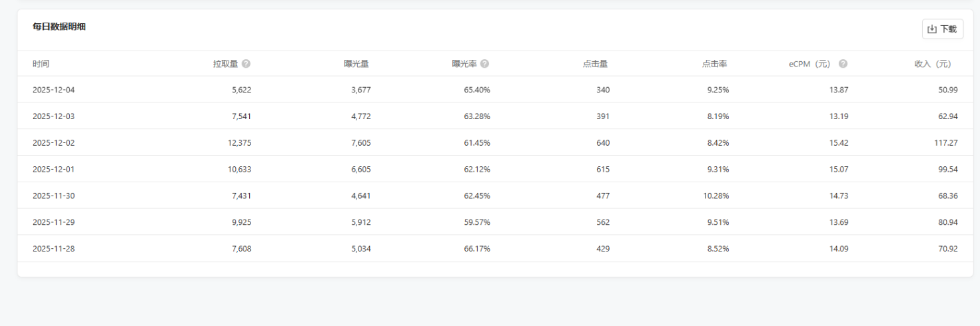
Task: Click the 7,605 impressions cell
Action: 360,143
